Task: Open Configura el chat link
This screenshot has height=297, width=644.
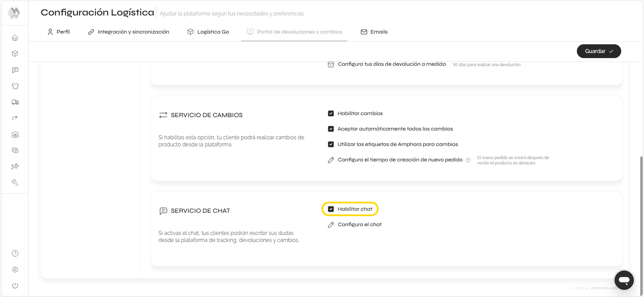Action: pos(359,225)
